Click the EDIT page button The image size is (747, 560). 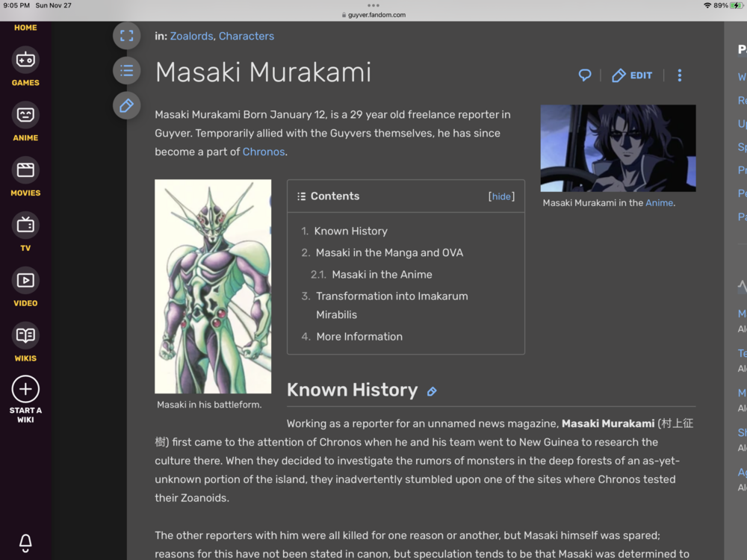[x=632, y=75]
